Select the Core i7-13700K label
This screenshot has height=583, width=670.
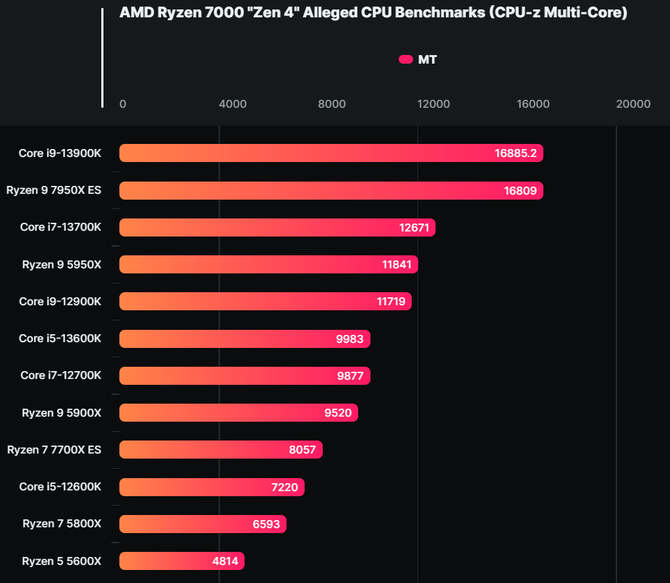coord(61,227)
